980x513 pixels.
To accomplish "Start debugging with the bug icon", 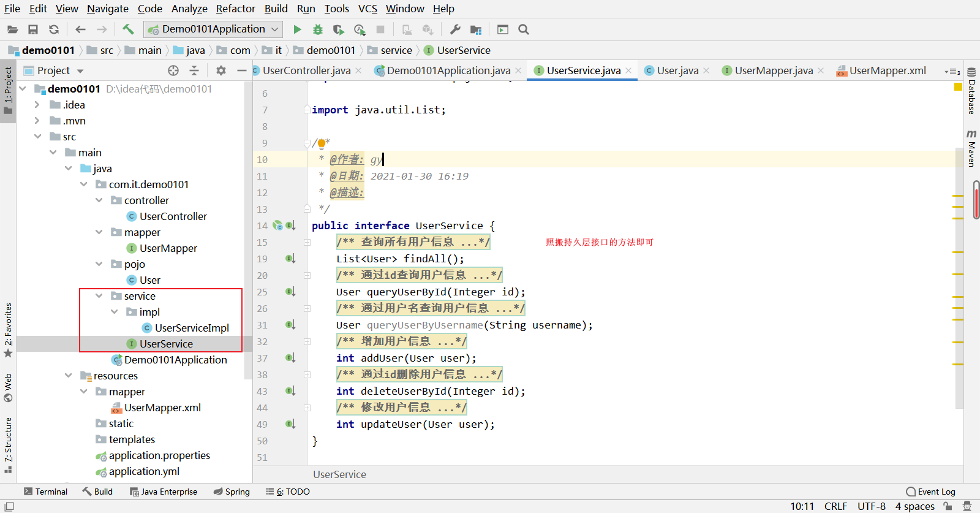I will tap(317, 29).
